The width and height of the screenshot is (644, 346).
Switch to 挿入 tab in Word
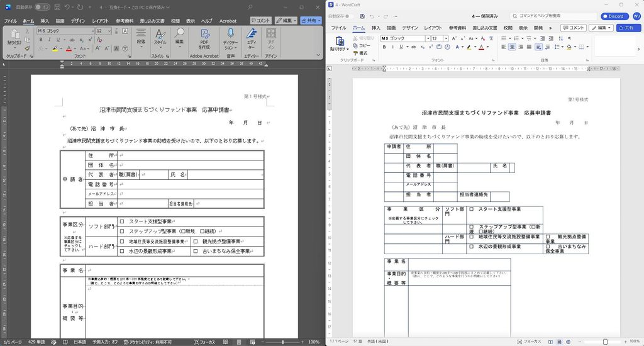pyautogui.click(x=45, y=21)
